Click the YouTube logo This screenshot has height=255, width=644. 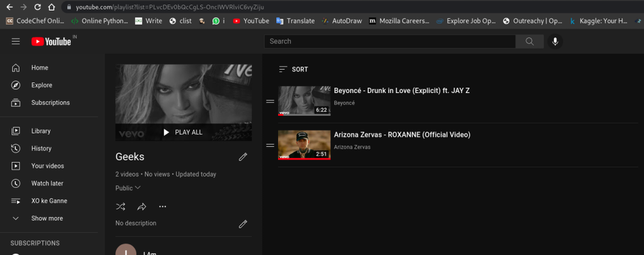pos(52,41)
